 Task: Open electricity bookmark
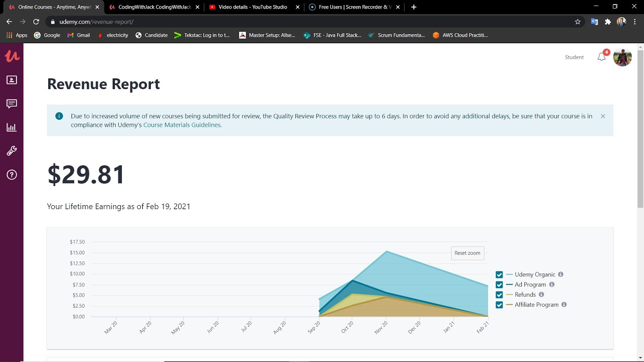pyautogui.click(x=112, y=35)
